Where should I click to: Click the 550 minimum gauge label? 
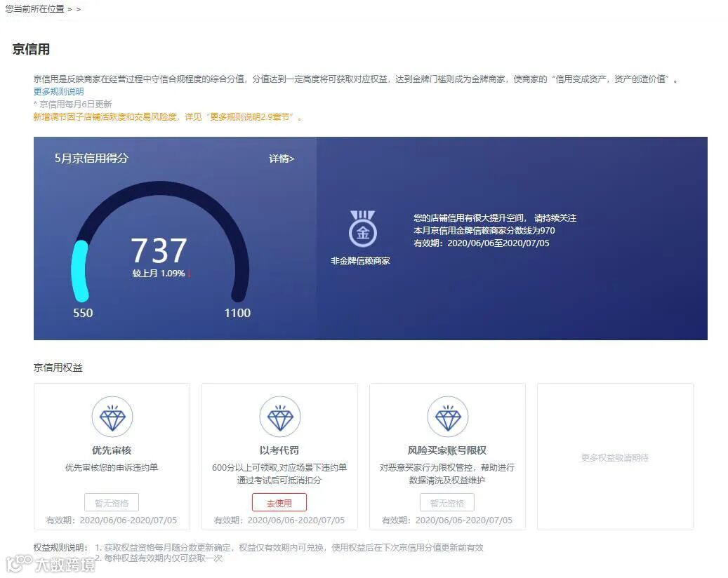[83, 313]
